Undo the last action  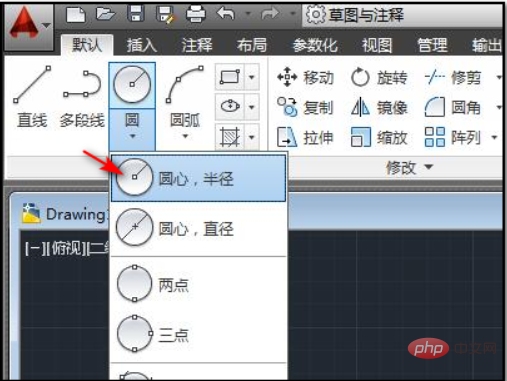[x=226, y=14]
